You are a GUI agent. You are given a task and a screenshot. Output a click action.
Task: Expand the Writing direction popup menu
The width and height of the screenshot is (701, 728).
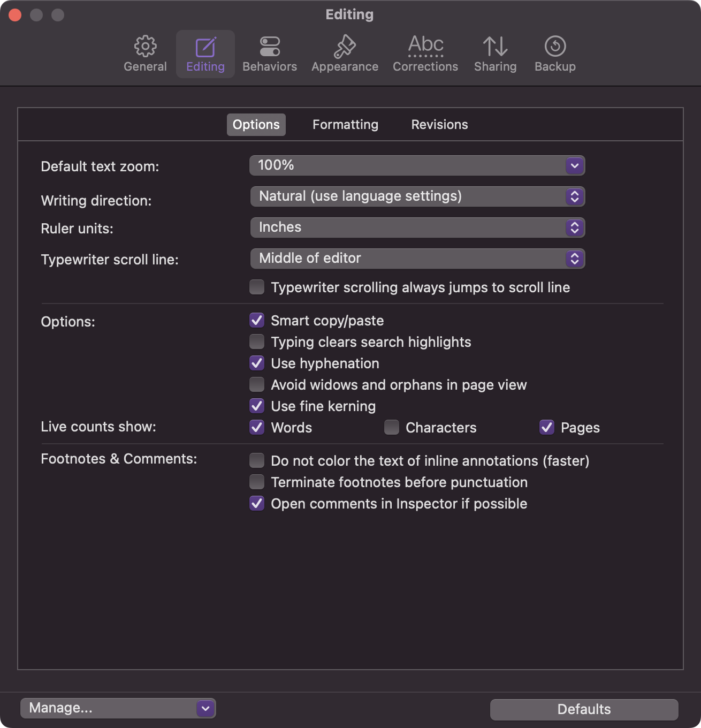417,196
